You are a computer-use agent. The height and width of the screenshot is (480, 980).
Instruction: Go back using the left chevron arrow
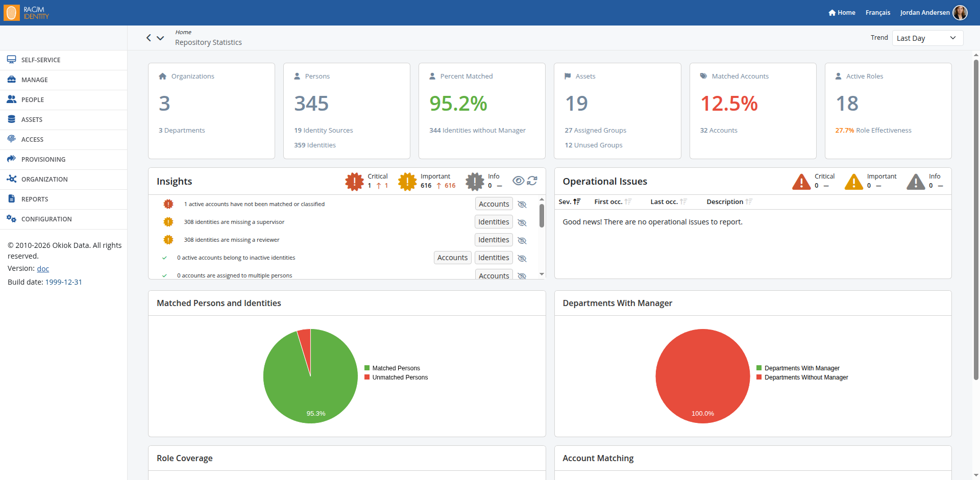click(x=149, y=38)
